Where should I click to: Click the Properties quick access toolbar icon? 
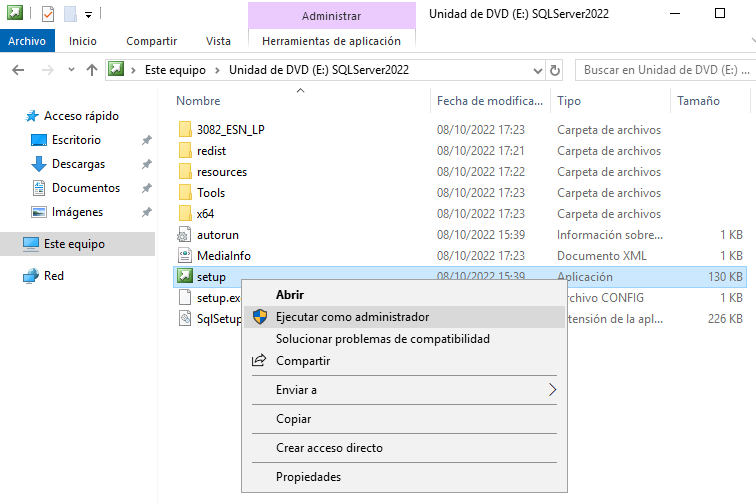[x=48, y=14]
